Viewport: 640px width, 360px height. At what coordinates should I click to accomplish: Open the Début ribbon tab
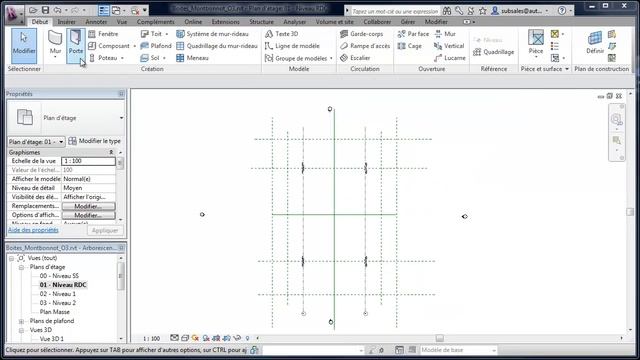click(x=40, y=22)
